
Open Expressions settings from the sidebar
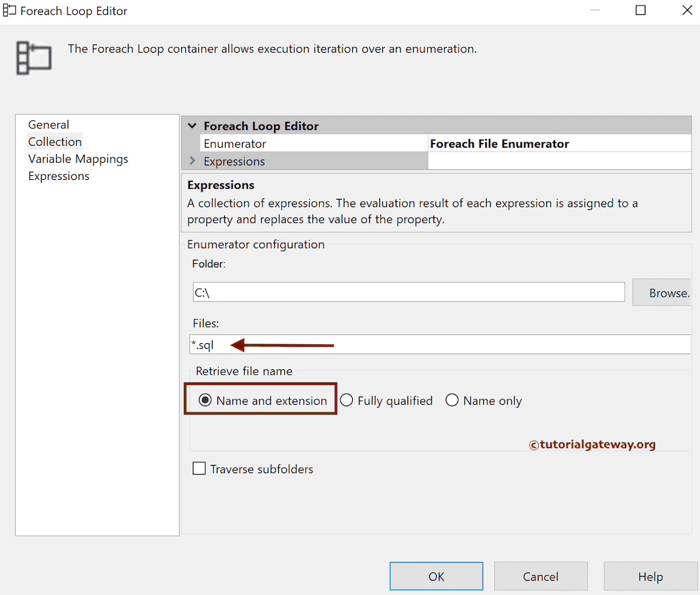[x=58, y=176]
